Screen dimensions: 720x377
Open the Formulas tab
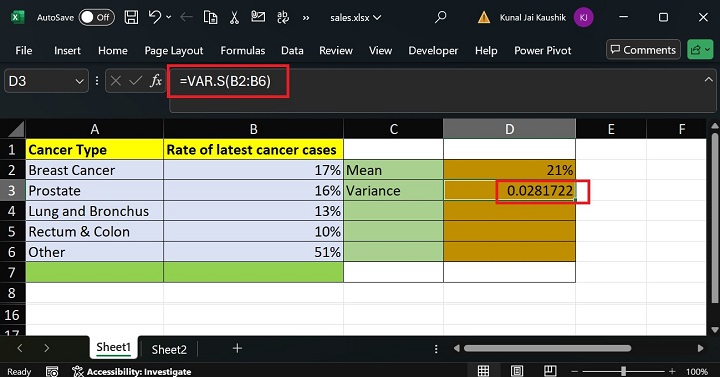coord(242,51)
